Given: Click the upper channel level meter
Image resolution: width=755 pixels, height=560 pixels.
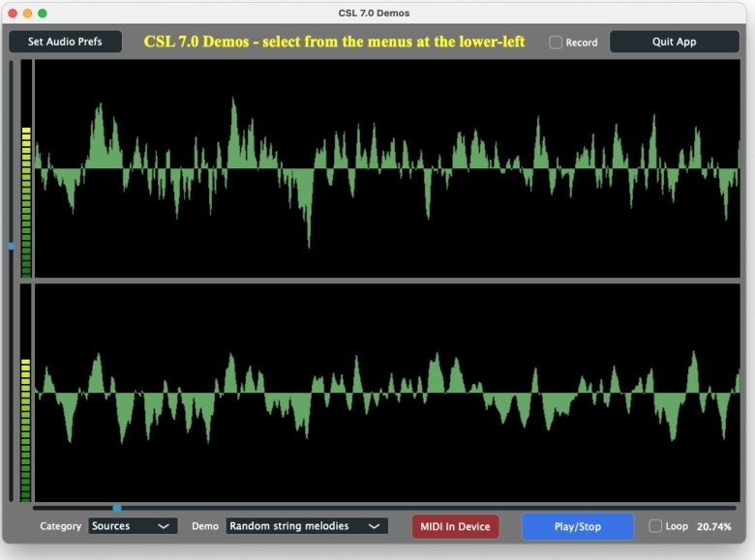Looking at the screenshot, I should [26, 169].
